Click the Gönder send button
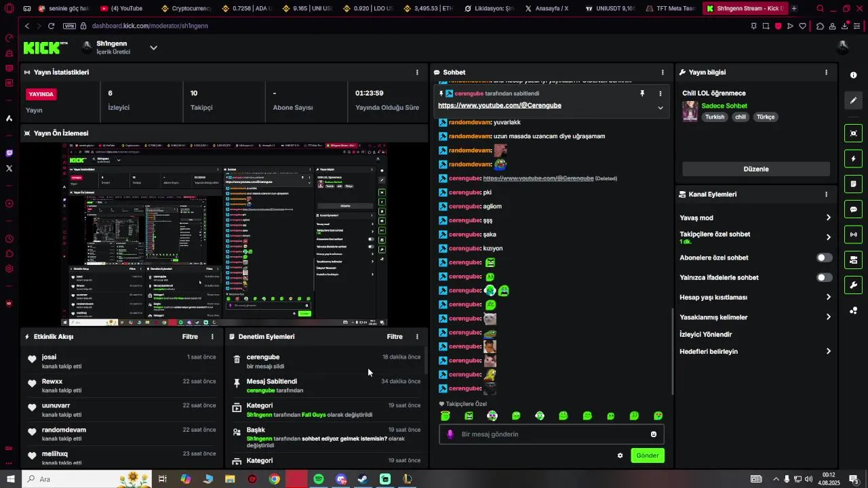868x488 pixels. coord(648,455)
